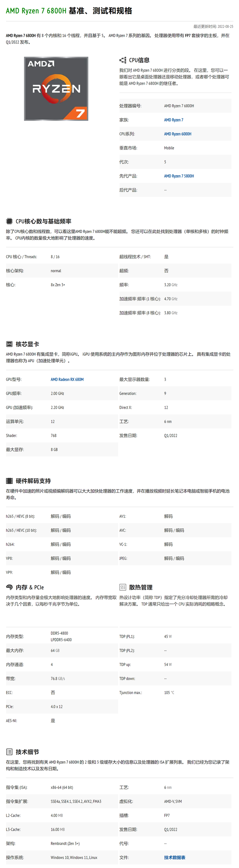Click the 垂直市场 value Mobile
The height and width of the screenshot is (868, 239).
pyautogui.click(x=169, y=148)
